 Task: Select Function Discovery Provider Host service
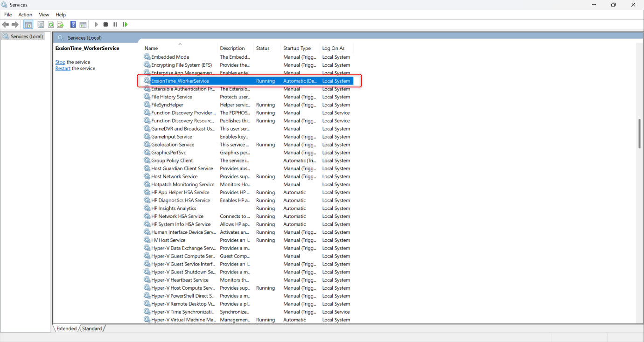(248, 112)
